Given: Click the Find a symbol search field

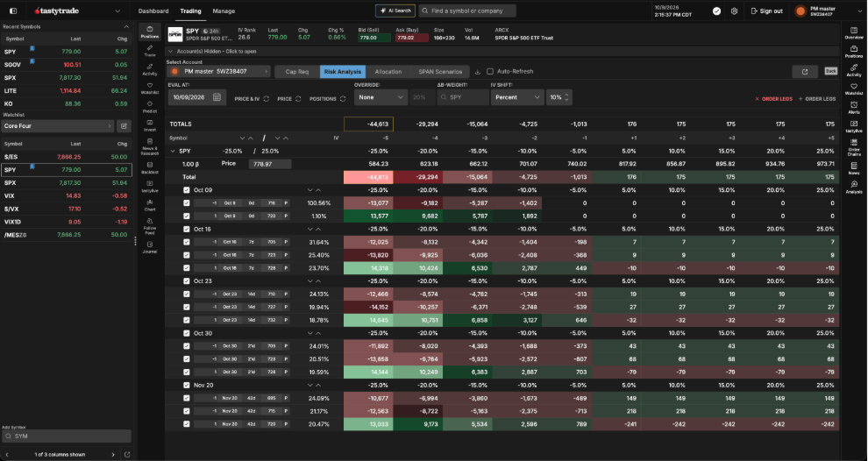Looking at the screenshot, I should click(x=467, y=11).
